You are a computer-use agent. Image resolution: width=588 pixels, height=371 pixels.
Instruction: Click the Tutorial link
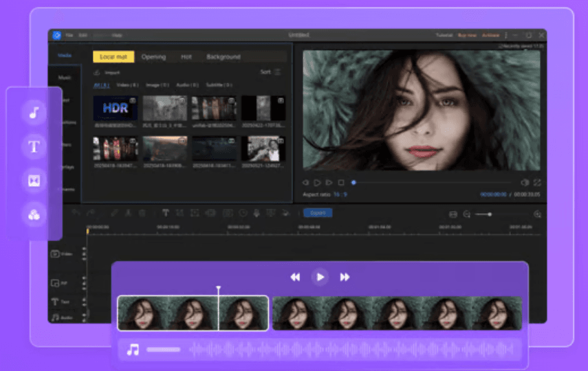coord(444,35)
